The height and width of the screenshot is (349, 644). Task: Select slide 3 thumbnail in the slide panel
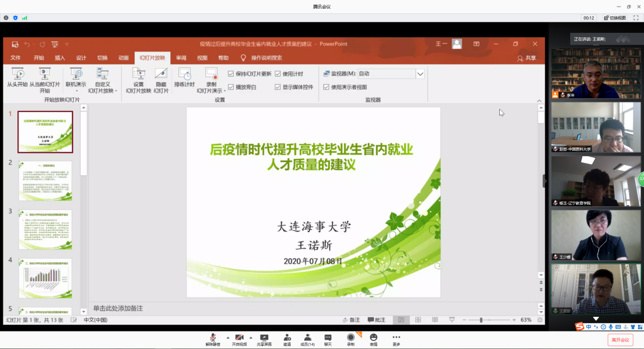(45, 229)
